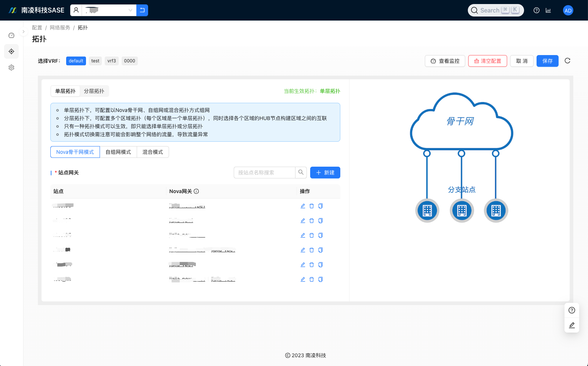Click 清空配置 button
Screen dimensions: 588x366
(x=488, y=61)
